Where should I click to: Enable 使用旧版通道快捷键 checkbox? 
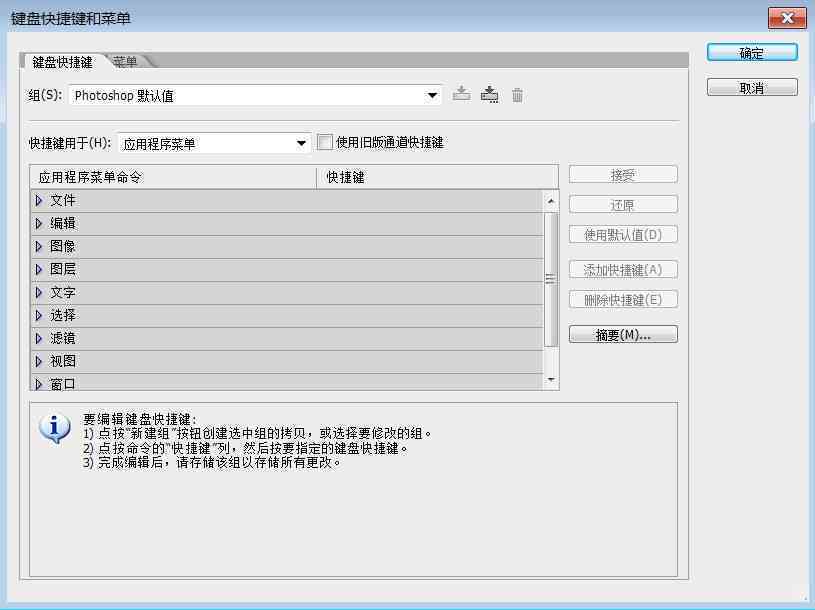tap(325, 142)
